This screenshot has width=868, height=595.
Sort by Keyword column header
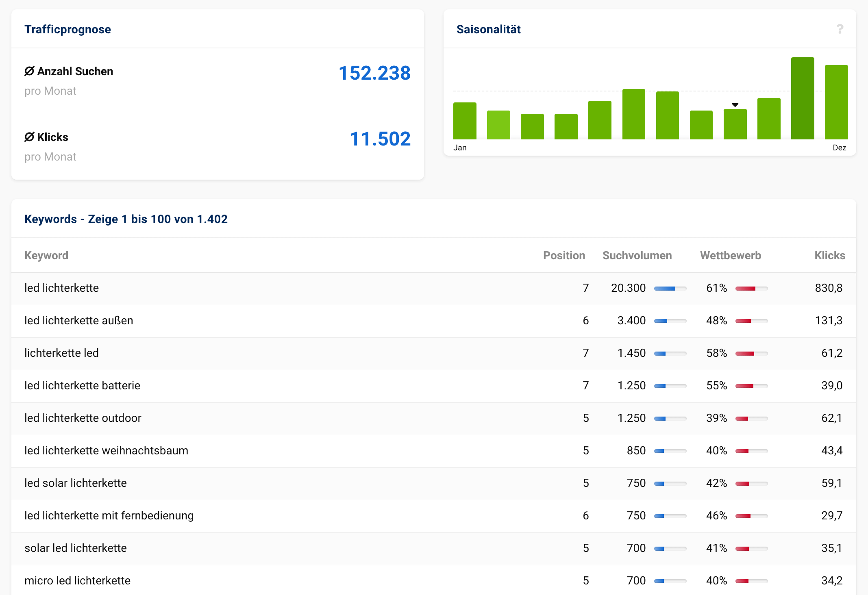tap(46, 255)
